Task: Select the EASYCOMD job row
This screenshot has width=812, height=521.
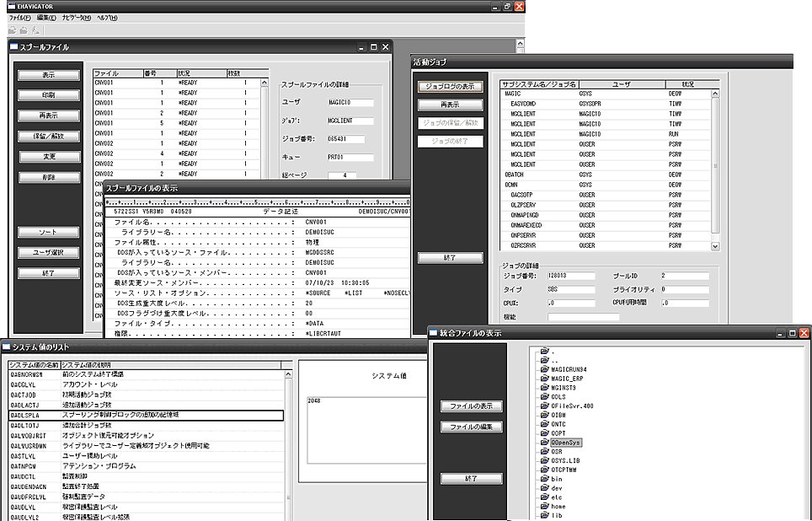Action: coord(606,104)
